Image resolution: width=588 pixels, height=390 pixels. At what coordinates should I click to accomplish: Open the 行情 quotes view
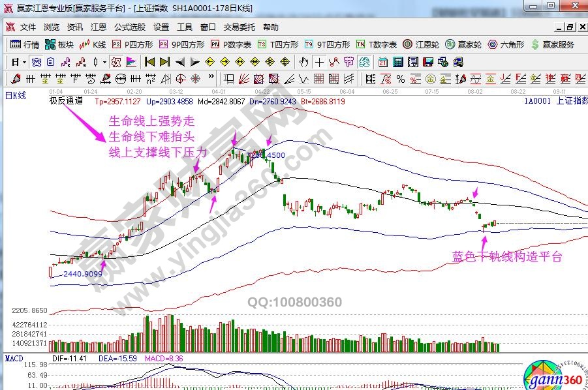click(25, 45)
